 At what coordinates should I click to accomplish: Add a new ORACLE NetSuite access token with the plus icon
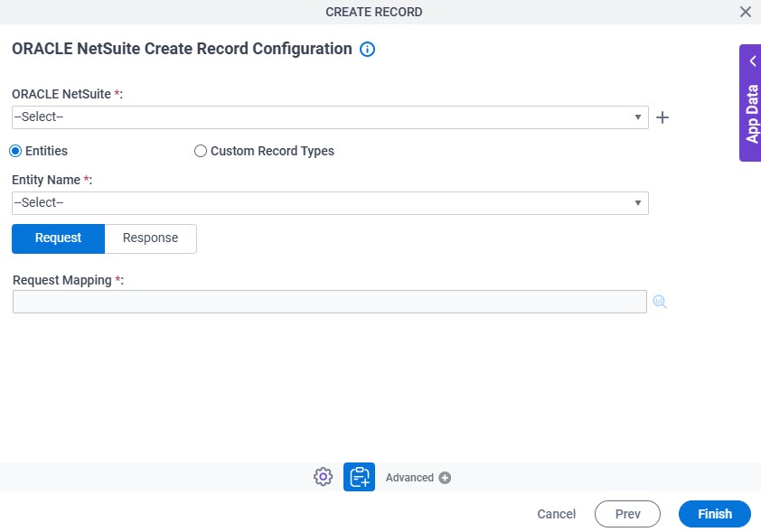click(662, 117)
